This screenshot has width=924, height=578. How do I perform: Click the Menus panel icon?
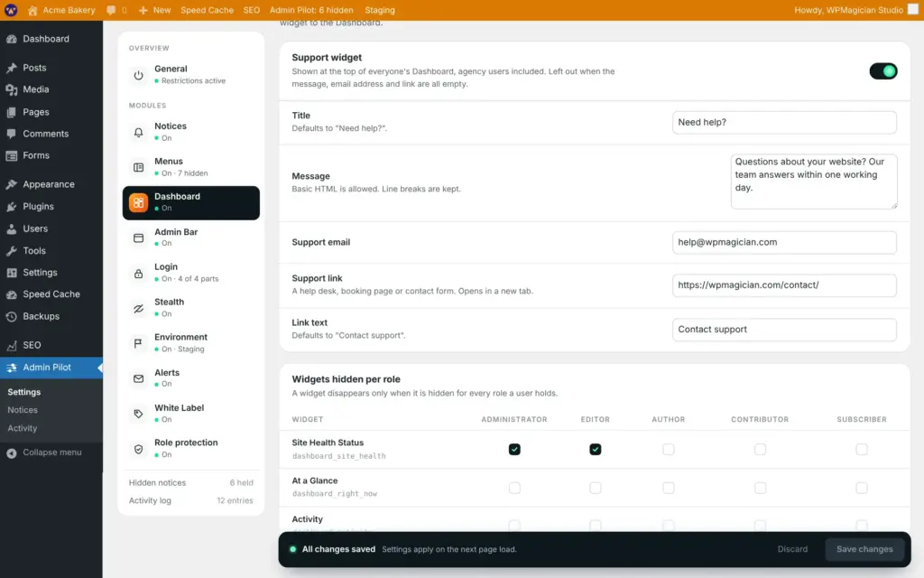pos(138,167)
